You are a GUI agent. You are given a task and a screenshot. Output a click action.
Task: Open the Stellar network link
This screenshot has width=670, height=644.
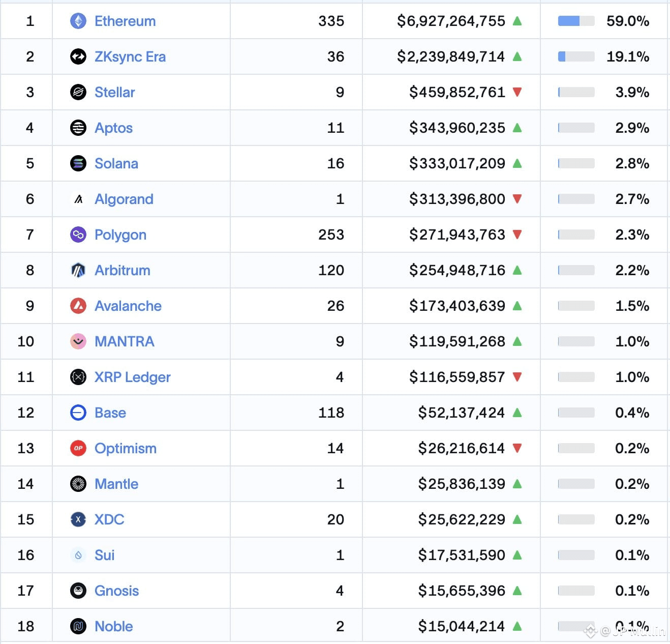click(x=115, y=92)
